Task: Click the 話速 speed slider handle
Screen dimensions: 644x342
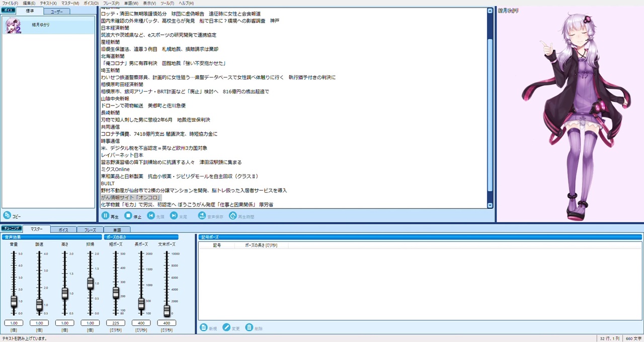Action: [x=39, y=304]
